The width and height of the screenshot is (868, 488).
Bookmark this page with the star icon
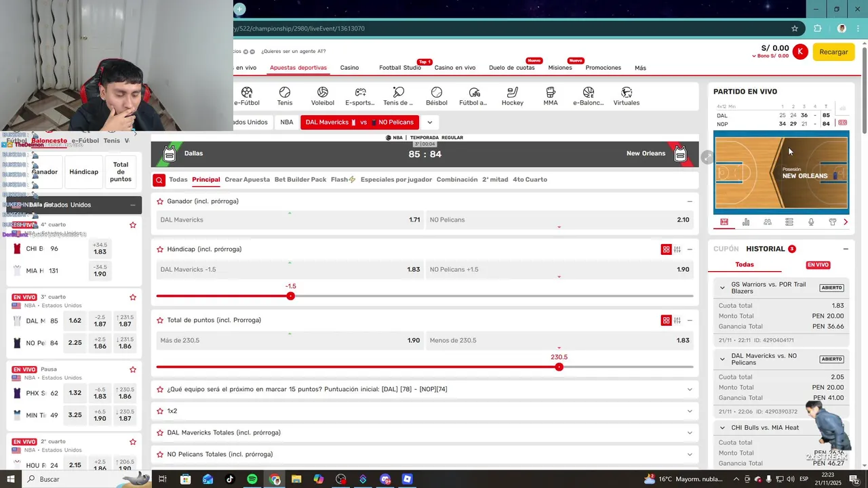(795, 28)
